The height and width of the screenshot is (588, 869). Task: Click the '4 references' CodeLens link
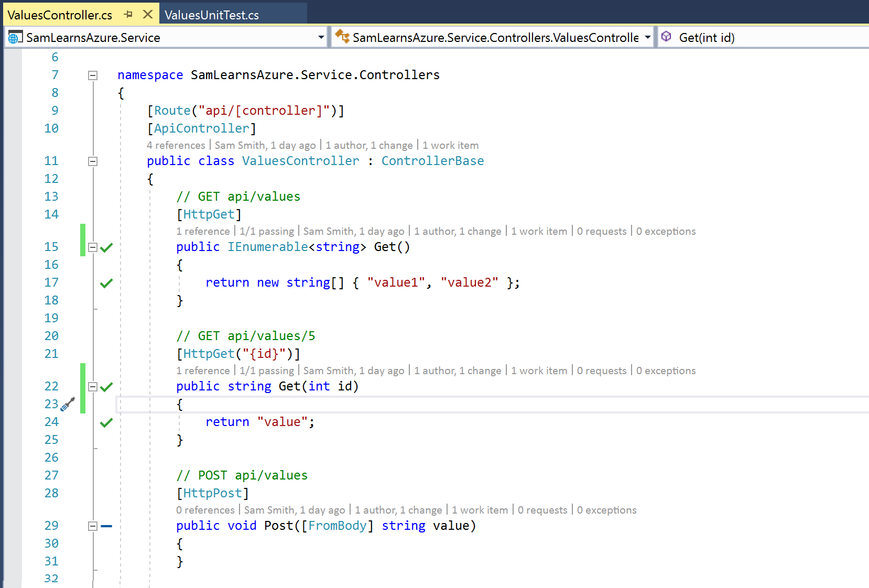coord(176,145)
